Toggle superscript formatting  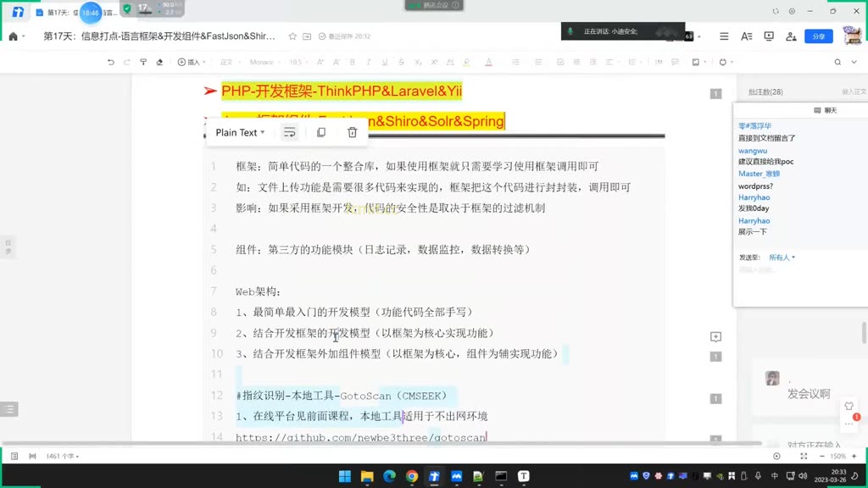pyautogui.click(x=434, y=62)
